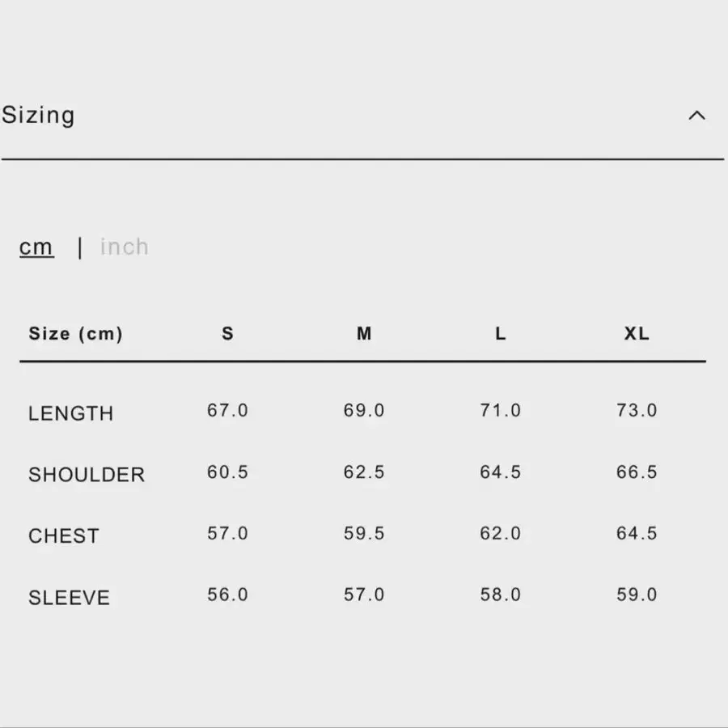The width and height of the screenshot is (728, 728).
Task: Switch measurement units to inch
Action: click(x=125, y=247)
